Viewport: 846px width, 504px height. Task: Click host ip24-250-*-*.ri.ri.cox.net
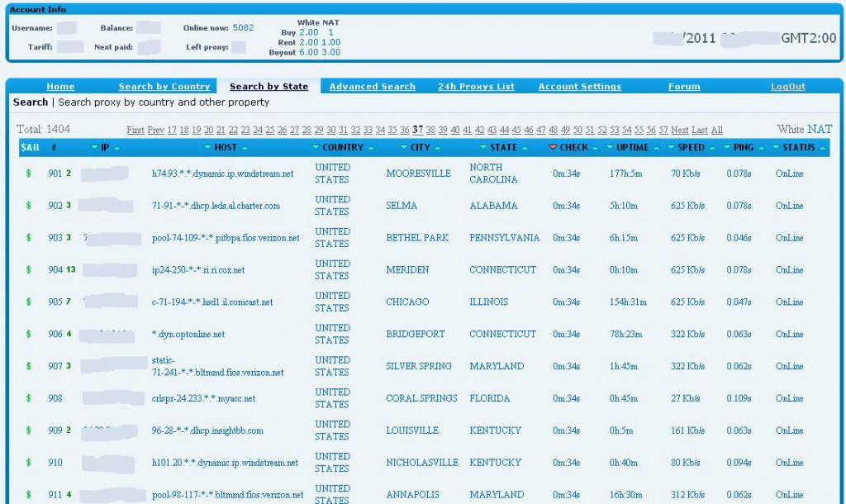coord(198,270)
